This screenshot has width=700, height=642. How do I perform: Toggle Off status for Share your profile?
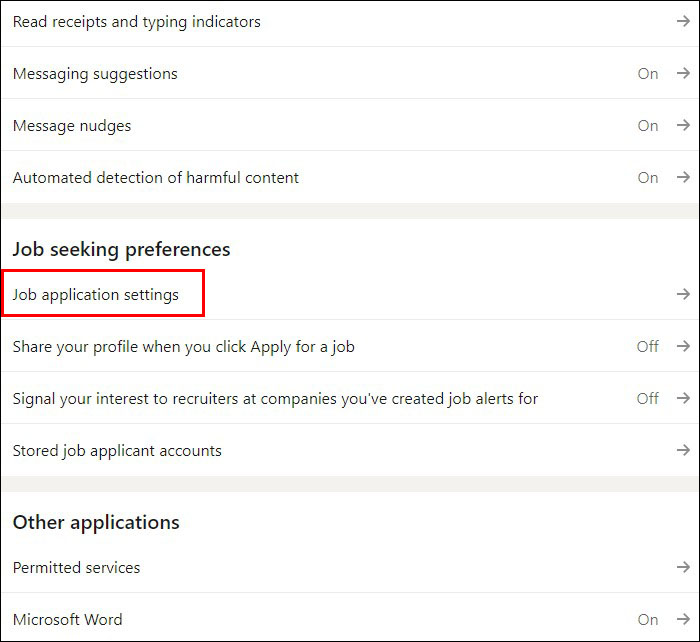(648, 347)
